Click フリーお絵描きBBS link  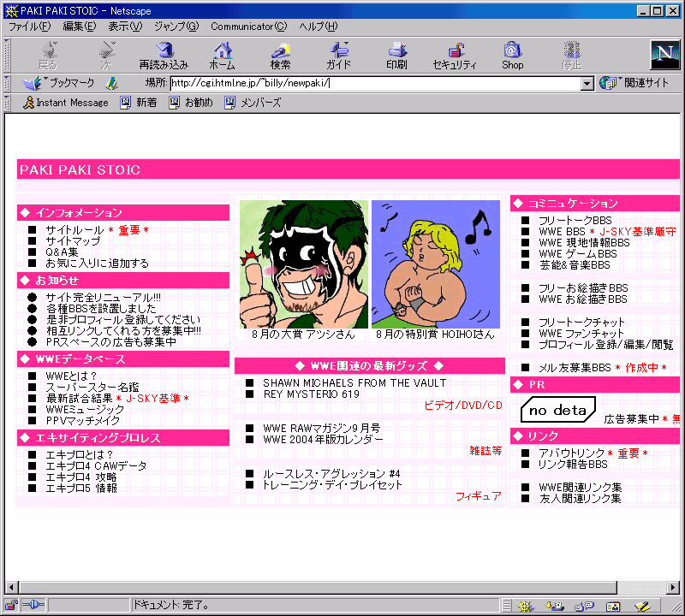click(x=583, y=288)
